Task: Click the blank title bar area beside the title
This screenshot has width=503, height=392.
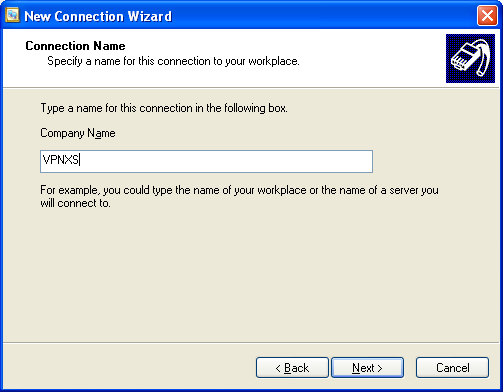Action: pyautogui.click(x=323, y=16)
